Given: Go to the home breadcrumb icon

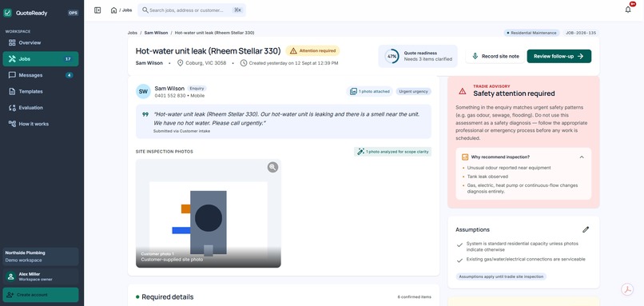Looking at the screenshot, I should pos(113,10).
